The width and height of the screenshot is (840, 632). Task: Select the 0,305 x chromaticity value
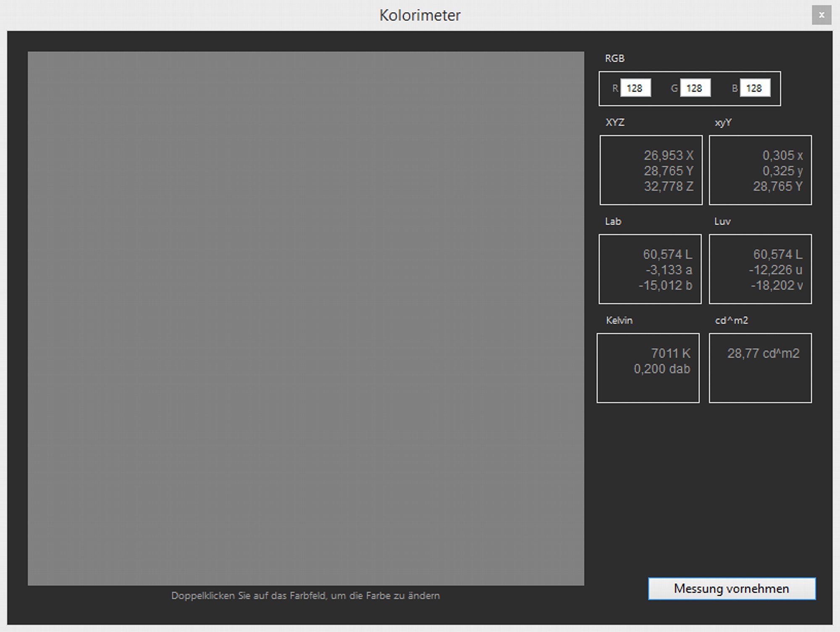(x=783, y=155)
